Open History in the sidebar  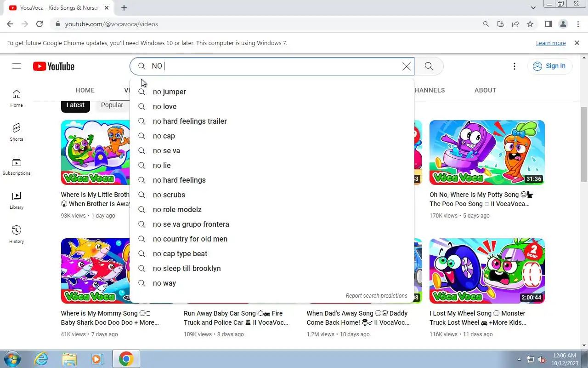[x=17, y=235]
